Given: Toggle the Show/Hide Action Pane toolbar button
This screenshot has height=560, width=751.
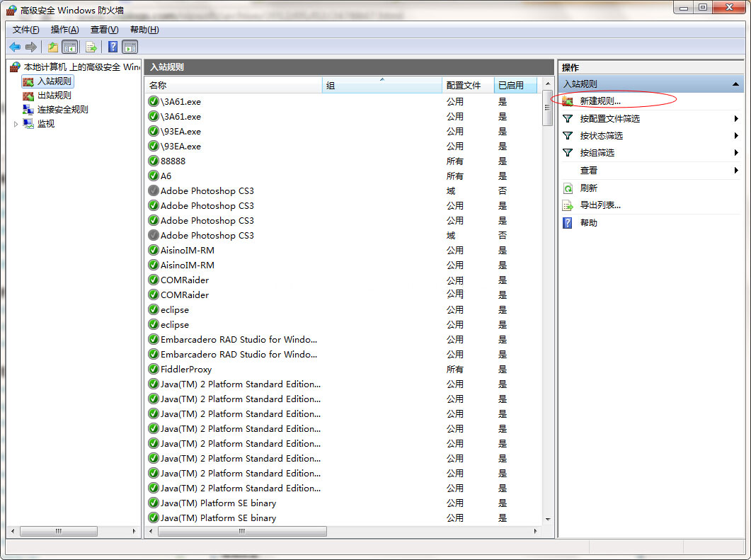Looking at the screenshot, I should (x=130, y=47).
